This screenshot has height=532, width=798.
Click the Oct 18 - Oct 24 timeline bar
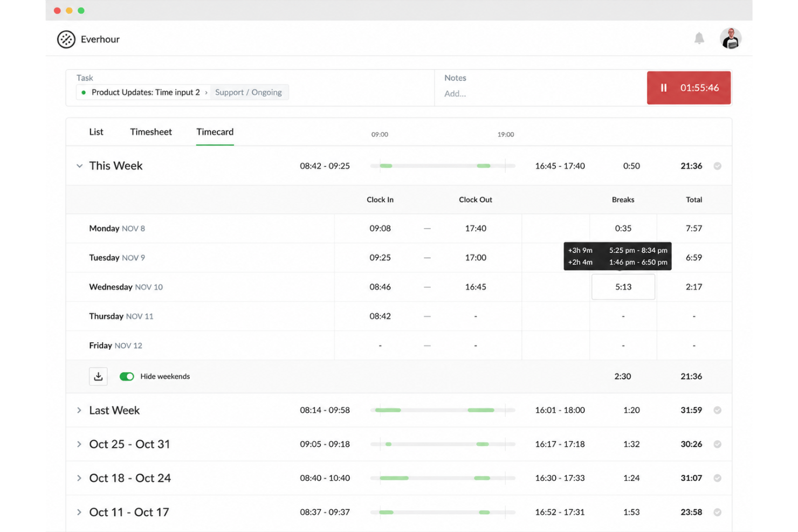443,478
